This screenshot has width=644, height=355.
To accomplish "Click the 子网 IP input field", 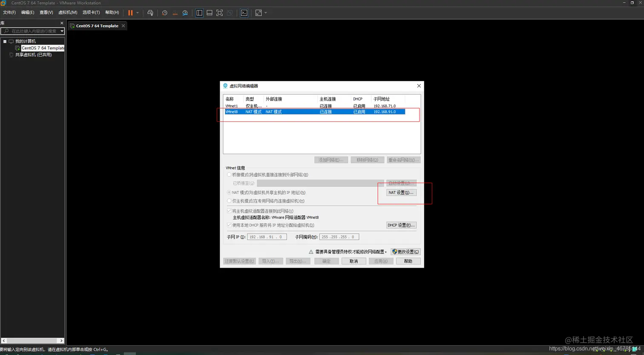I will point(267,237).
